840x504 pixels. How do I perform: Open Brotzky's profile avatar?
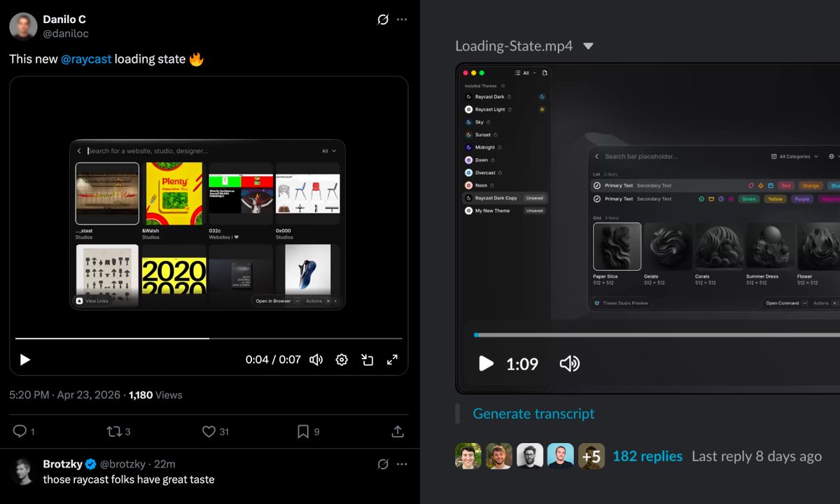point(23,472)
